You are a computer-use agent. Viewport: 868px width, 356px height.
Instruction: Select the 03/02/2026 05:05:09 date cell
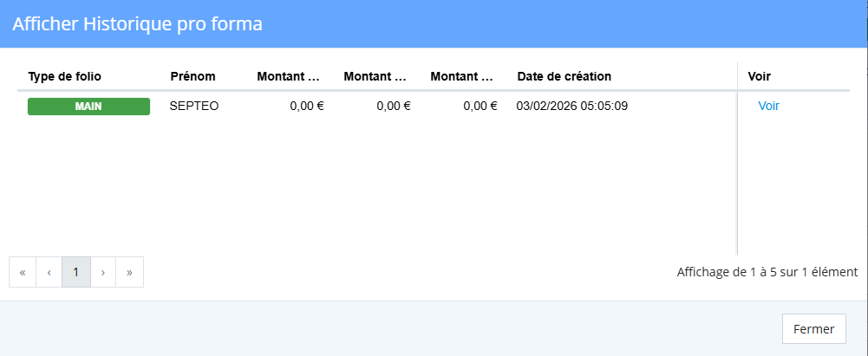[571, 107]
